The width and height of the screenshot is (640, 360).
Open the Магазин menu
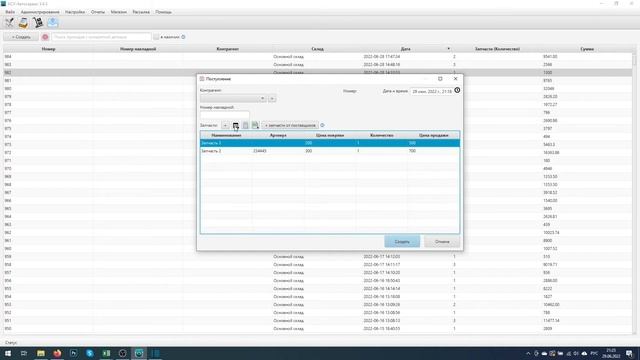tap(119, 12)
